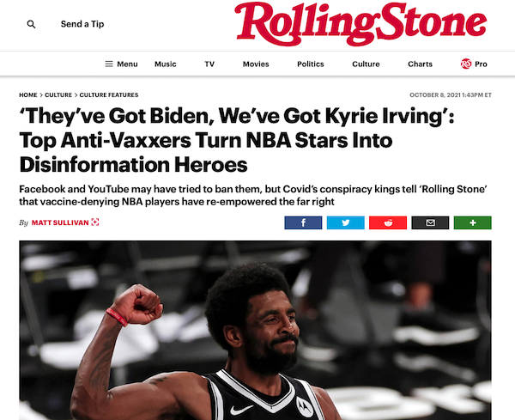Screen dimensions: 515x420
Task: Share article via Reddit icon
Action: pyautogui.click(x=388, y=222)
